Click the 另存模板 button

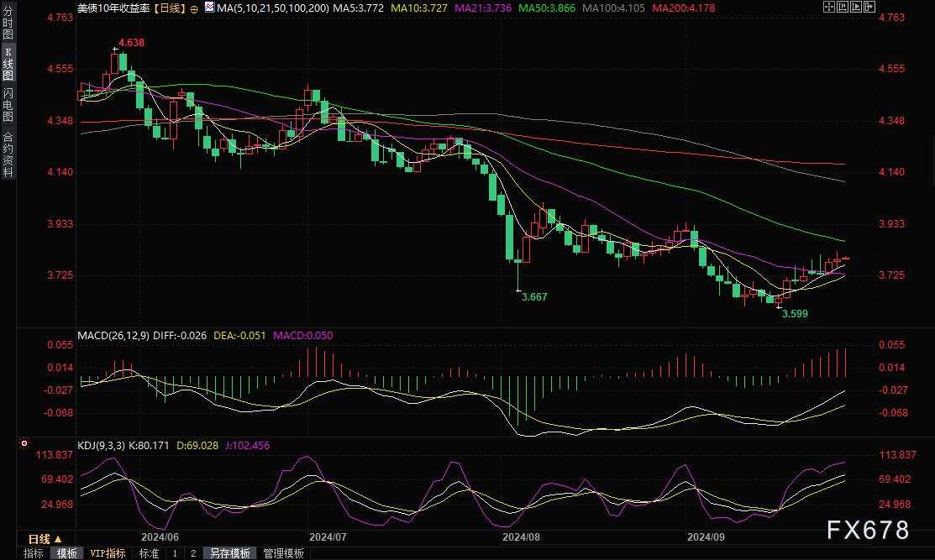(x=229, y=553)
